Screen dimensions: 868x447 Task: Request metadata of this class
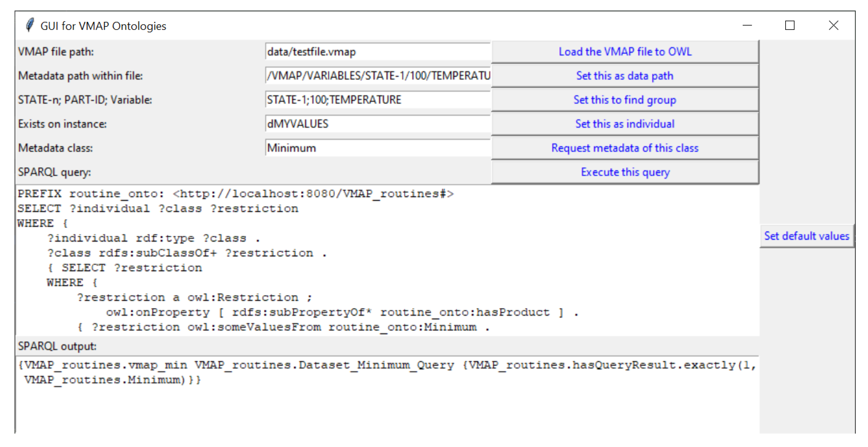[624, 148]
